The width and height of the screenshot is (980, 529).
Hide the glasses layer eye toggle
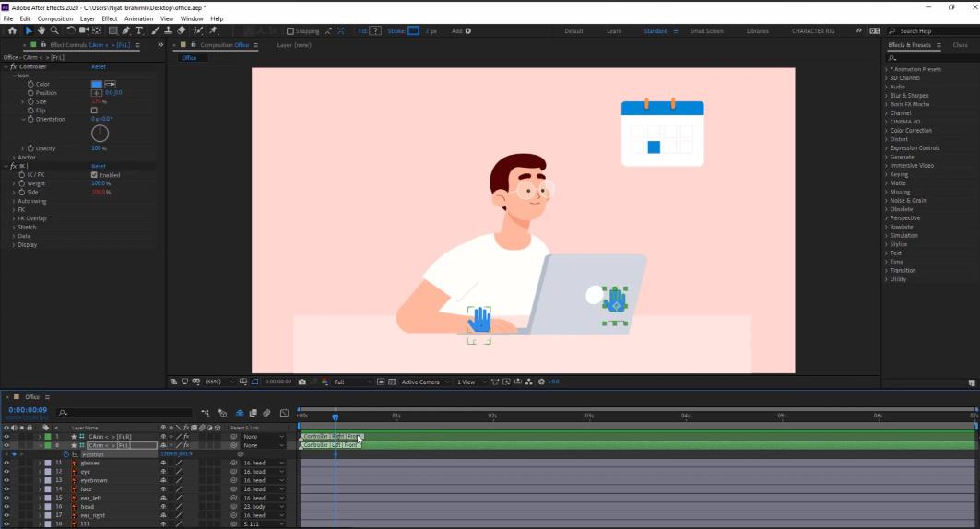coord(6,463)
